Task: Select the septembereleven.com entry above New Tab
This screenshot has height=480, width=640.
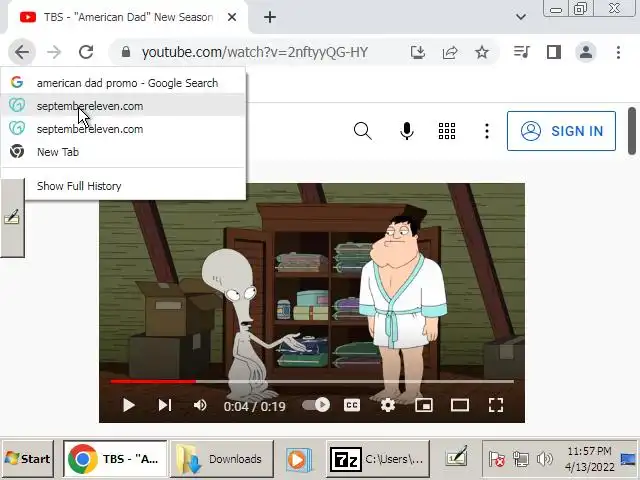Action: coord(124,129)
